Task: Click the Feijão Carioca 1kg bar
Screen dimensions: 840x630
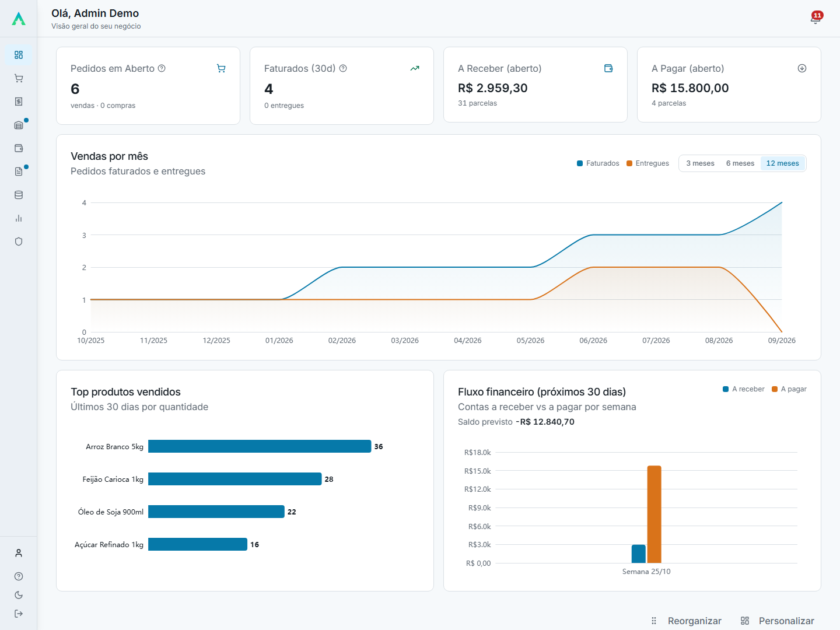Action: click(235, 479)
